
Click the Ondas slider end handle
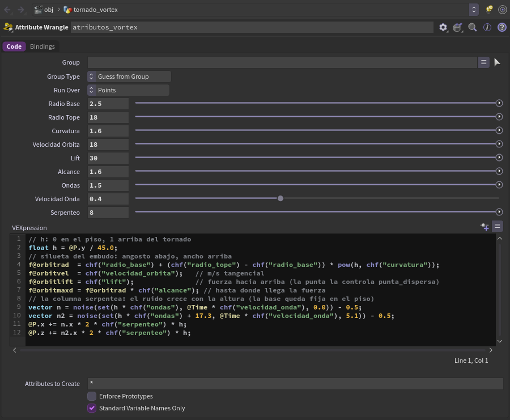point(499,185)
